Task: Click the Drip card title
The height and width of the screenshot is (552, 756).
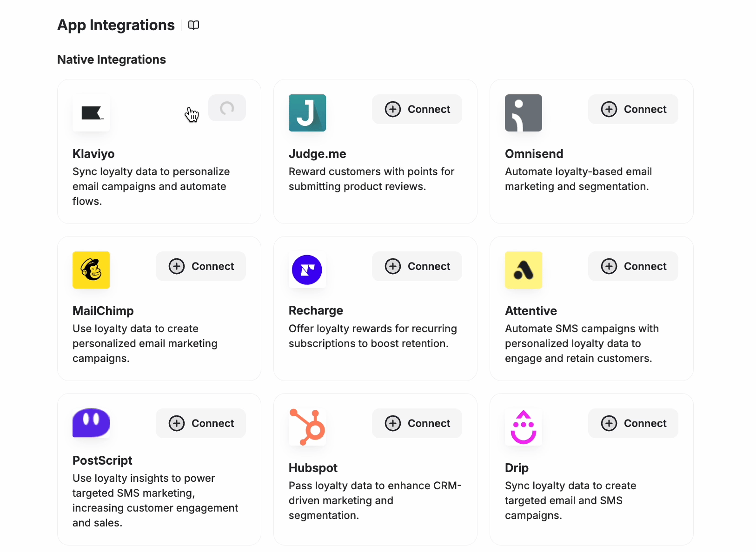Action: [x=517, y=468]
